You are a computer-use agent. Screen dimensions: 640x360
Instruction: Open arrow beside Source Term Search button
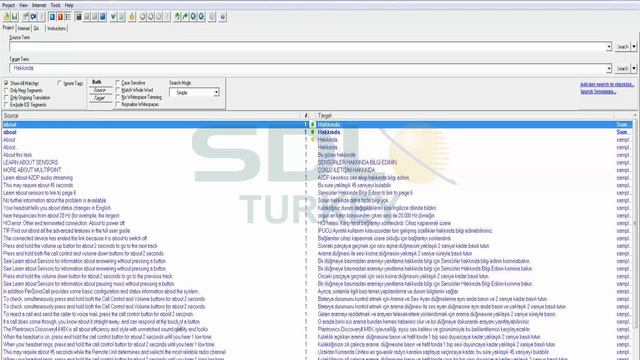click(x=634, y=47)
